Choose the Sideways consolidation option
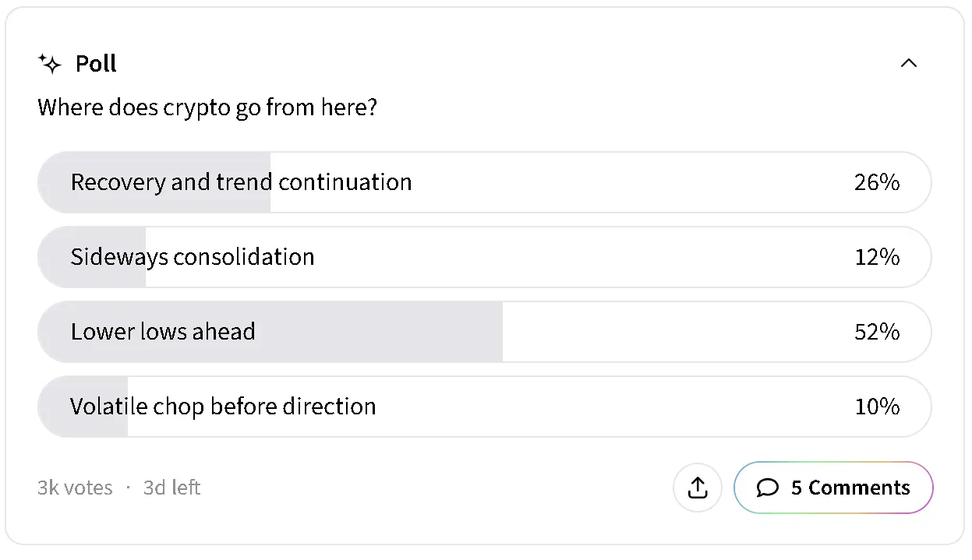This screenshot has height=560, width=972. 193,257
